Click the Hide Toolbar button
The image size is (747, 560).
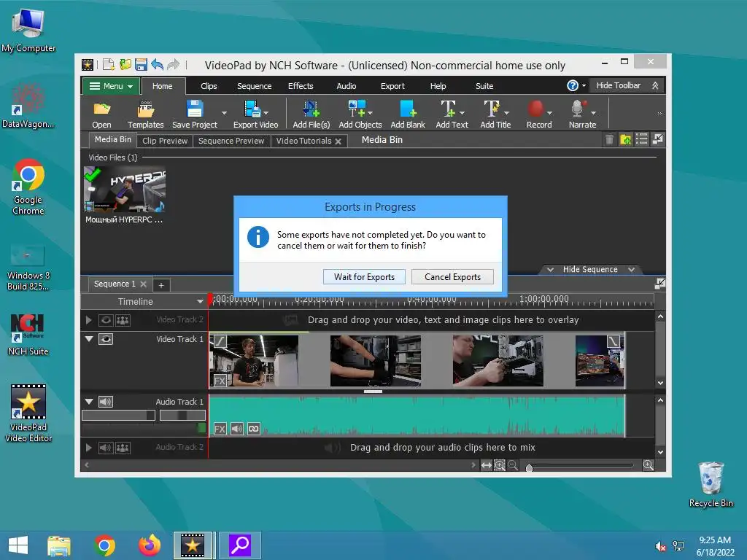[627, 85]
